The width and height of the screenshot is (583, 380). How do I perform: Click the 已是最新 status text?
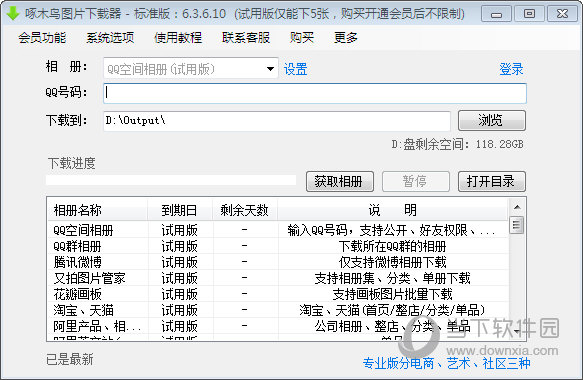point(70,359)
